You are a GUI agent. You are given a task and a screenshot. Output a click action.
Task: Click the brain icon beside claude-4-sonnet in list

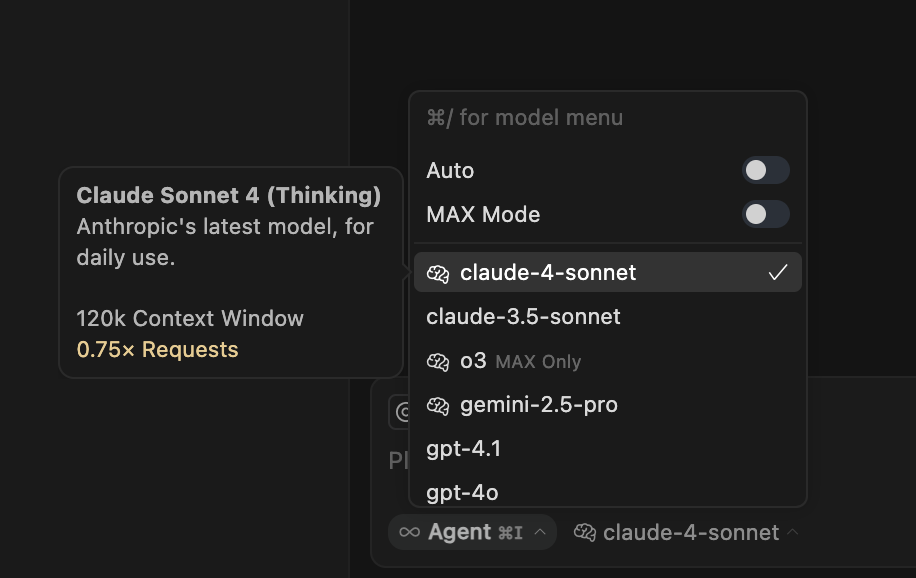[x=438, y=273]
